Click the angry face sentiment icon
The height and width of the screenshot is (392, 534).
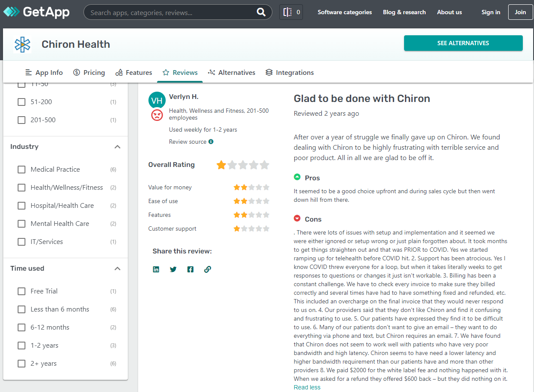coord(157,115)
